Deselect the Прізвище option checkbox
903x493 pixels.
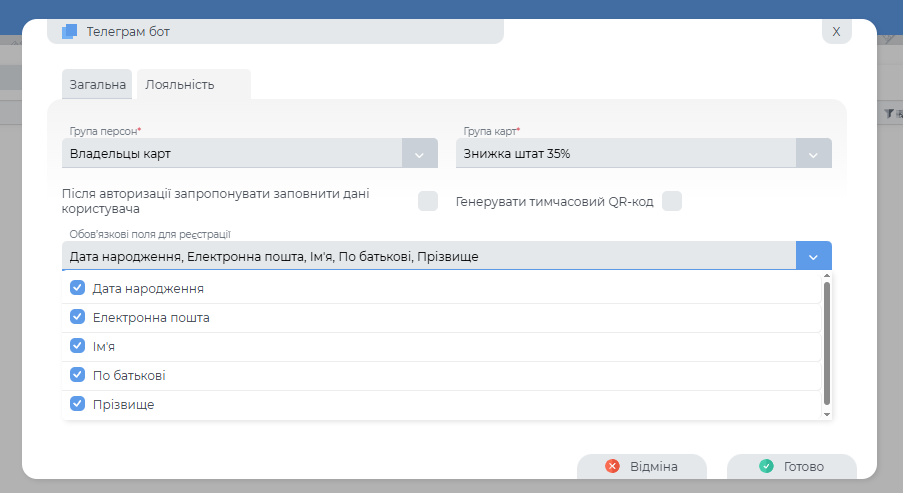click(77, 404)
